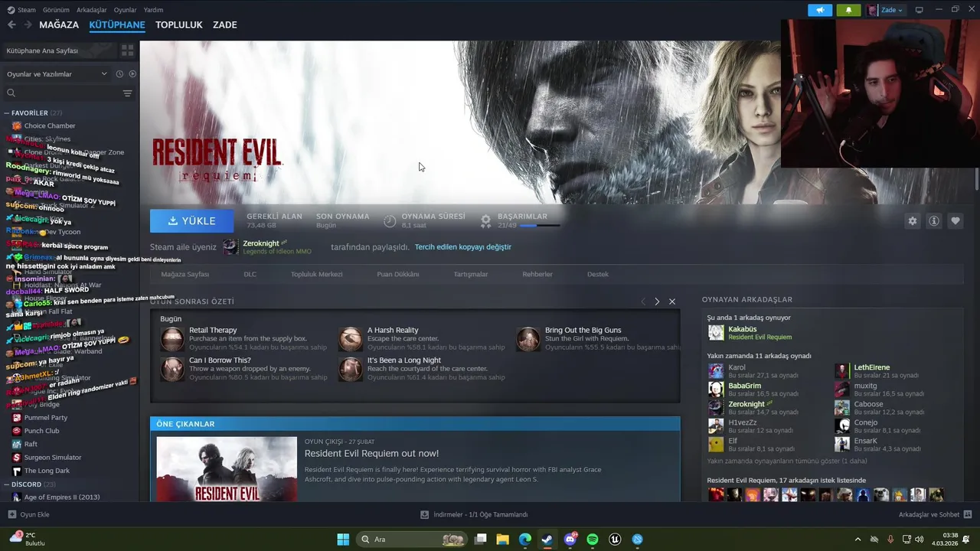Viewport: 980px width, 551px height.
Task: Open the advanced library filter icon
Action: pos(127,93)
